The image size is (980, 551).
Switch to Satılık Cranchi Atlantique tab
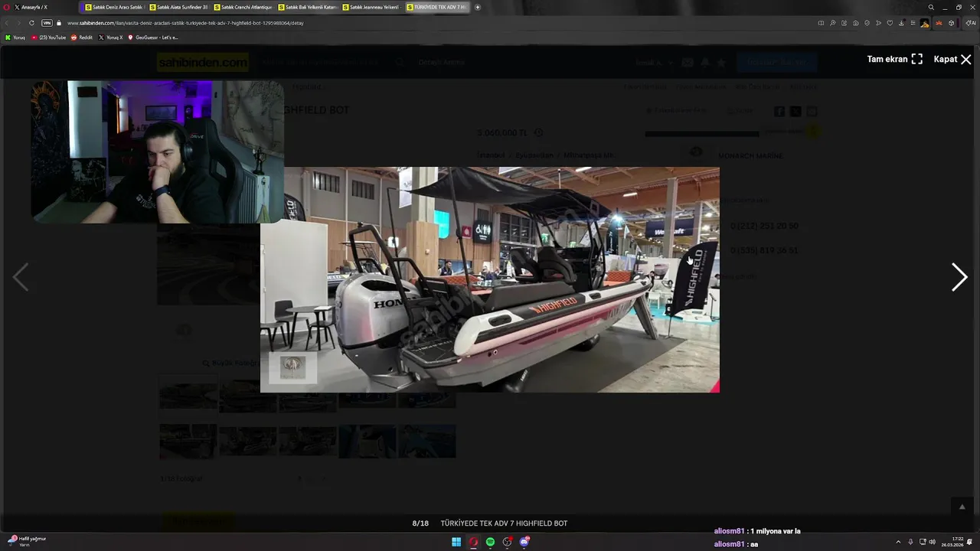242,7
